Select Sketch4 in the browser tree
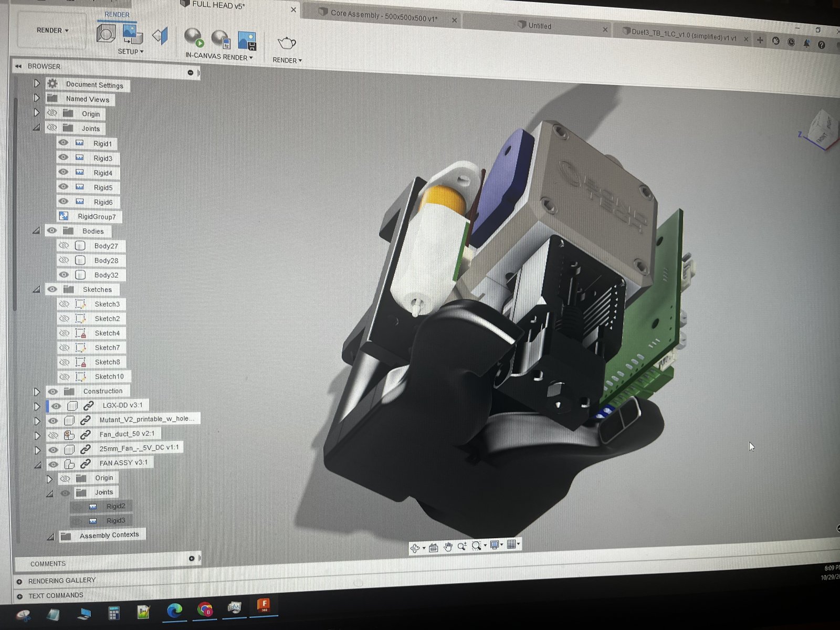This screenshot has height=630, width=840. 107,333
